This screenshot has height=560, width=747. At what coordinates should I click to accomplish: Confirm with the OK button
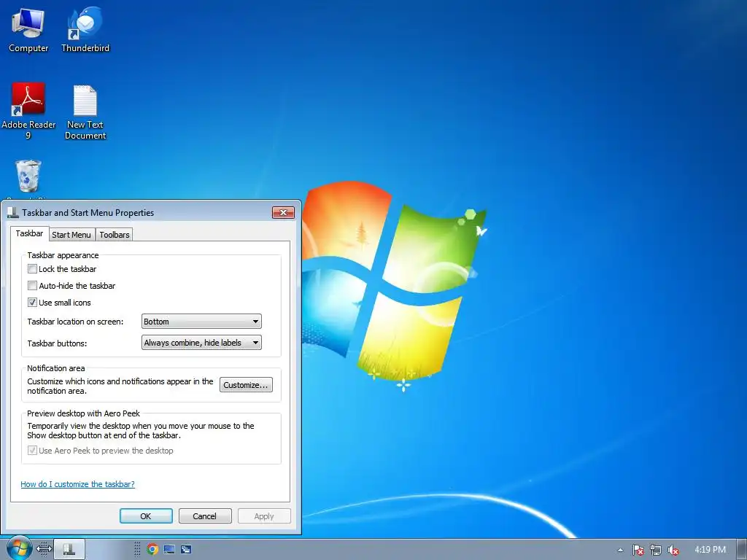(x=146, y=516)
